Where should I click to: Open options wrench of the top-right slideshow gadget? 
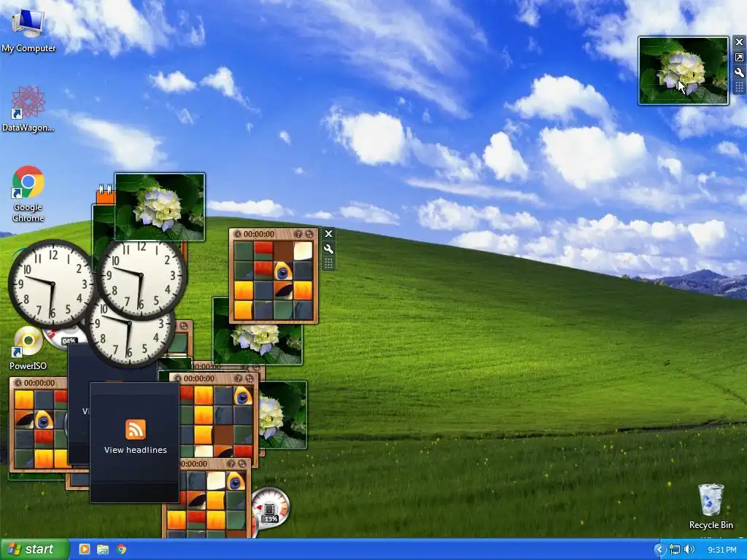(739, 72)
